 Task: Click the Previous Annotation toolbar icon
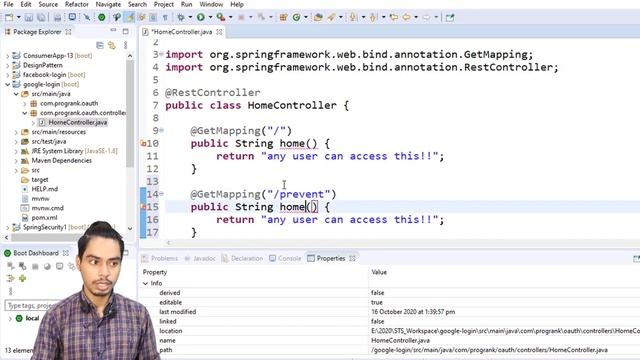coord(373,18)
